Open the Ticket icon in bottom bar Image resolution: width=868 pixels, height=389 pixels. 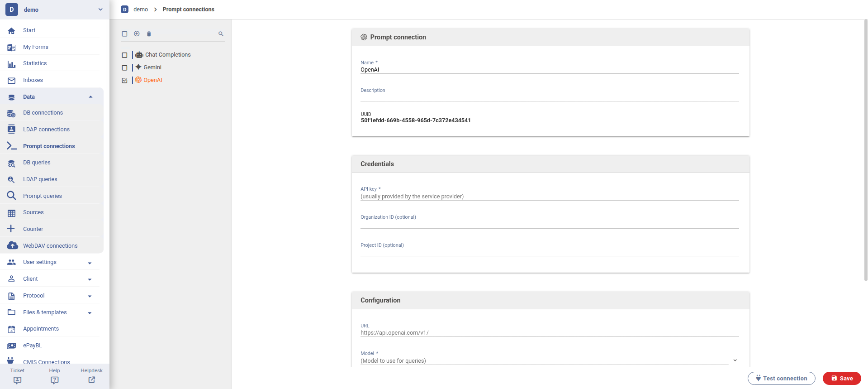coord(17,380)
